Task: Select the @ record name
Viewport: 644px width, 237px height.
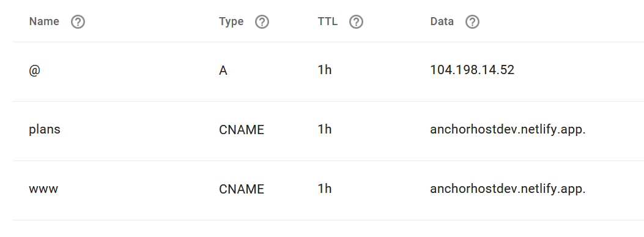Action: coord(34,70)
